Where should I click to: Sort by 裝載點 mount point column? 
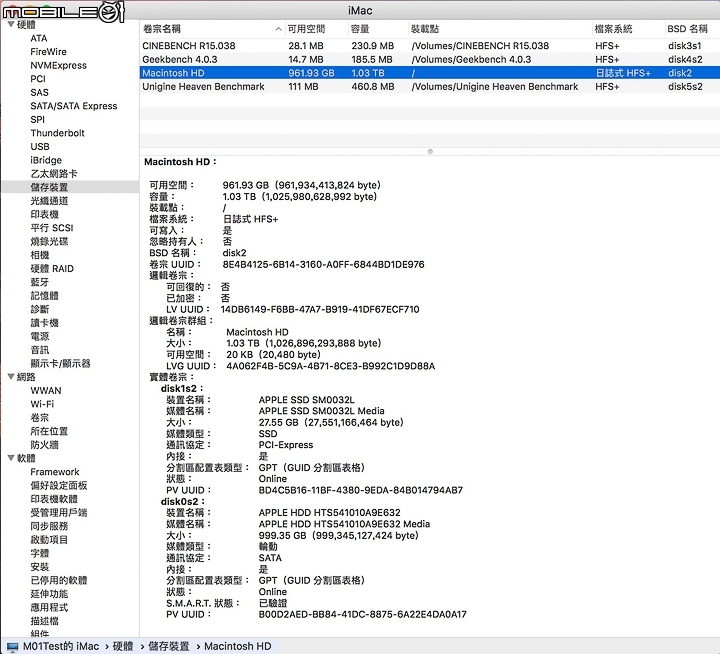pyautogui.click(x=500, y=29)
